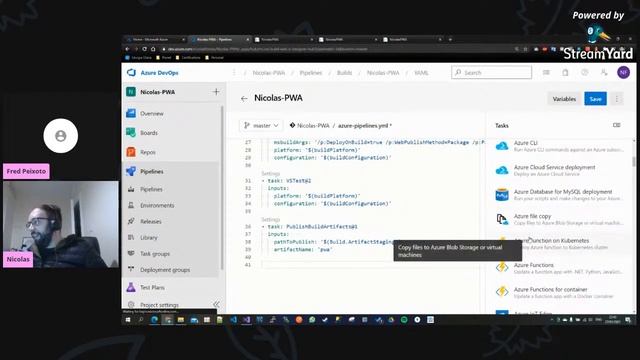
Task: Select Azure Cloud Service deployment task
Action: pyautogui.click(x=559, y=170)
